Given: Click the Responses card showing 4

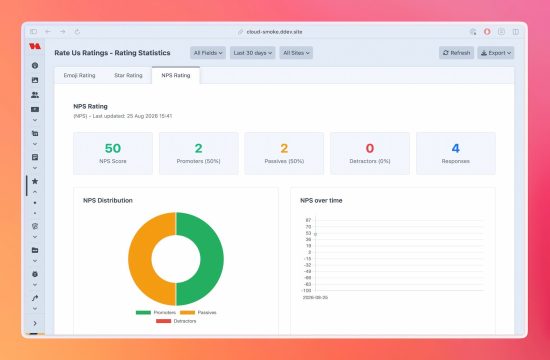Looking at the screenshot, I should [456, 153].
